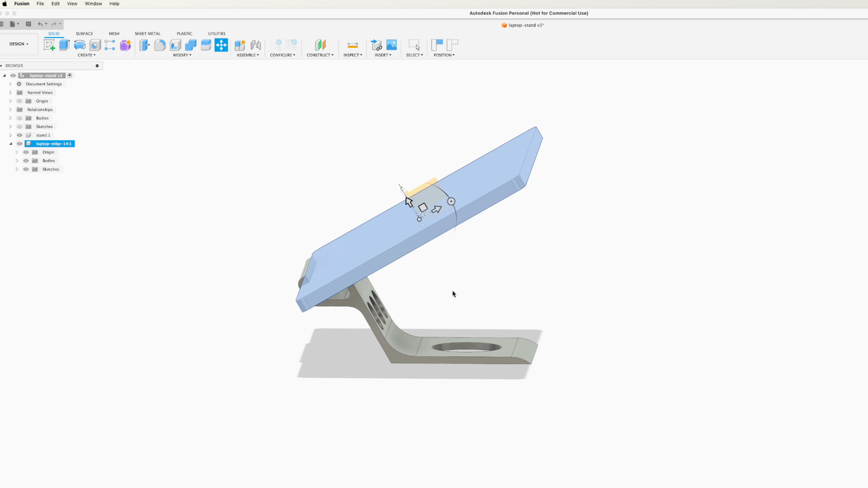Click the Move/Copy tool icon
868x488 pixels.
click(221, 45)
